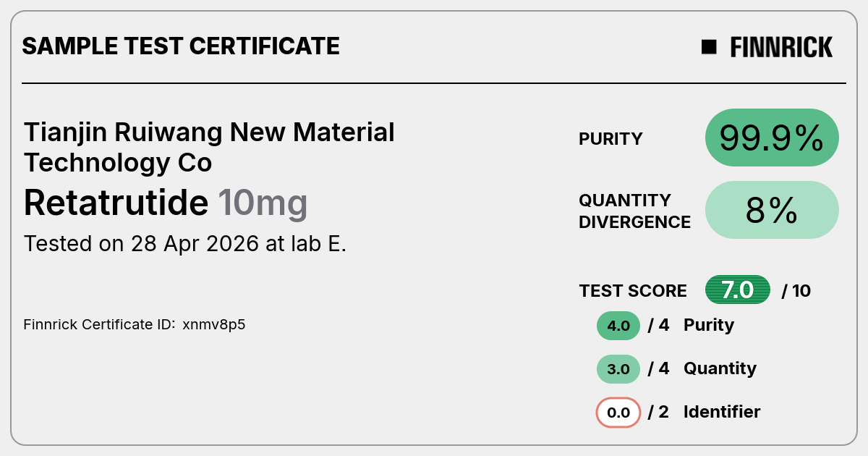Click the 0.0 identifier score pill
Image resolution: width=868 pixels, height=456 pixels.
[x=618, y=413]
